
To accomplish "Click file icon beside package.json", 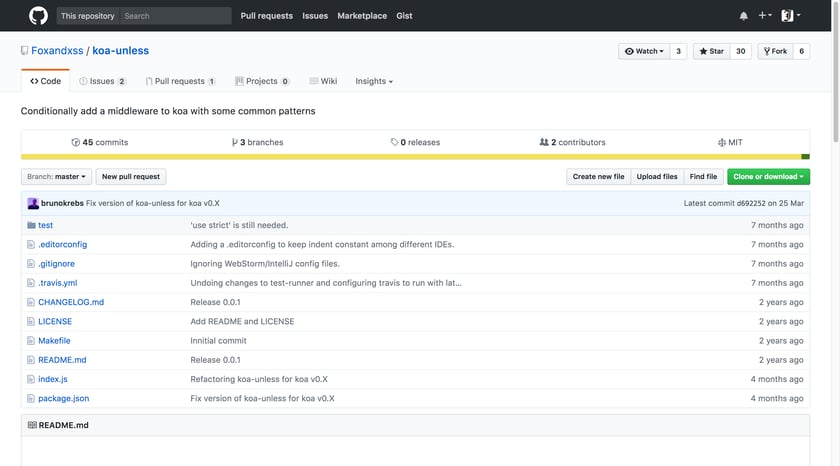I will pos(31,399).
